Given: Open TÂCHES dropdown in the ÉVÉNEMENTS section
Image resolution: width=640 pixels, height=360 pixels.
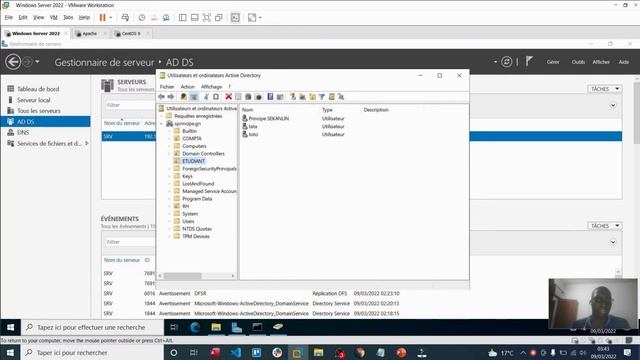Looking at the screenshot, I should (605, 226).
